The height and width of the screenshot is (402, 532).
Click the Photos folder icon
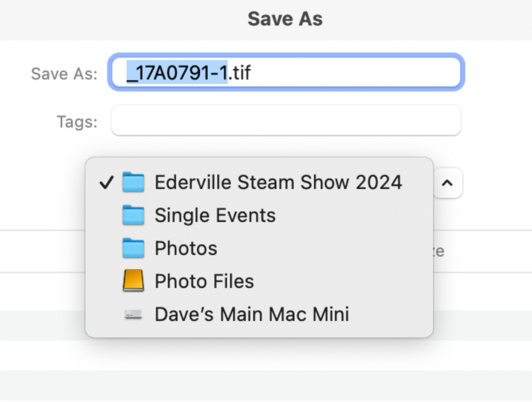click(133, 248)
